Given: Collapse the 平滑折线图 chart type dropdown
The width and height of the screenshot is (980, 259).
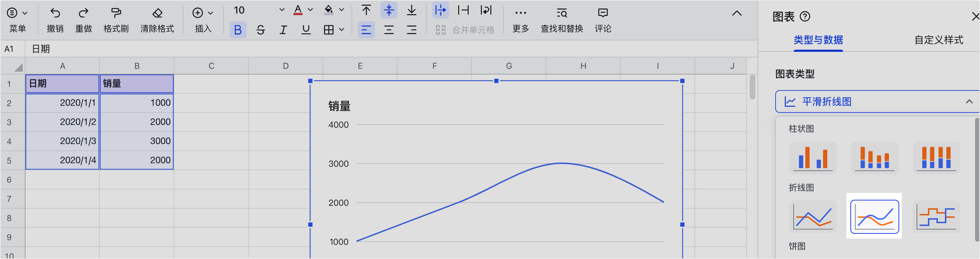Looking at the screenshot, I should (969, 102).
